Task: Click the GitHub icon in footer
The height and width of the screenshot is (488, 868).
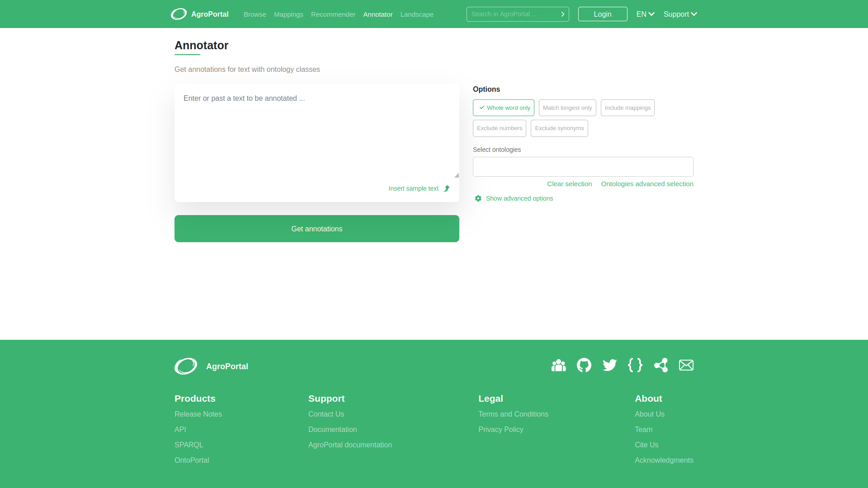Action: 584,365
